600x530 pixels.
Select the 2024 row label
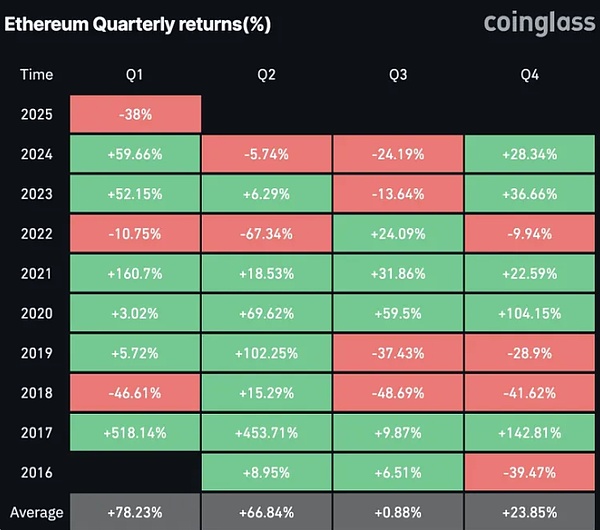[37, 154]
